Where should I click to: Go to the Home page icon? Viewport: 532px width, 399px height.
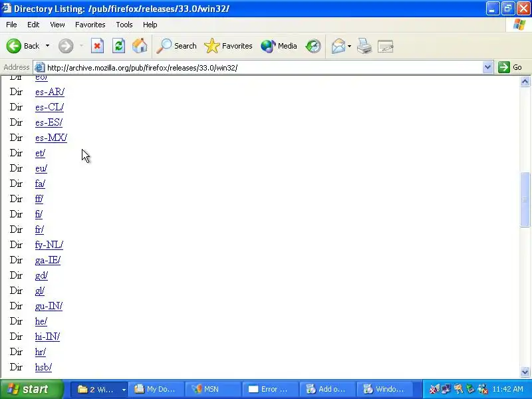140,46
